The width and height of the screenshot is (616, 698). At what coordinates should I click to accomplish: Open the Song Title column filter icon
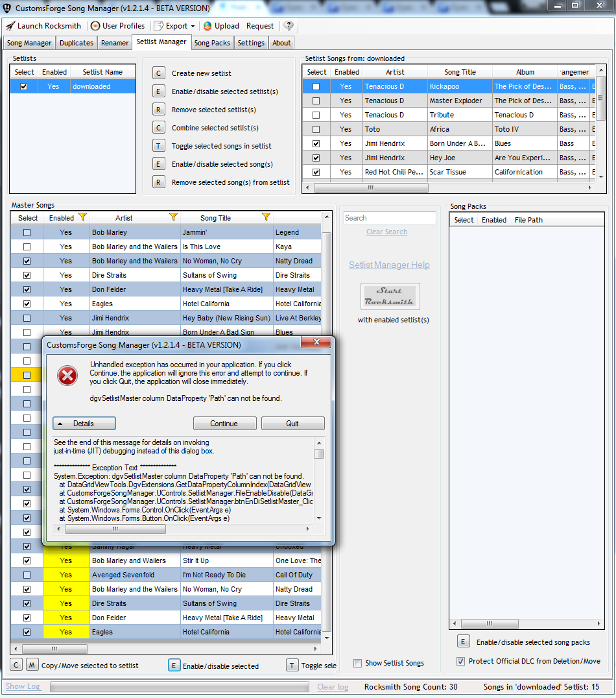[266, 217]
